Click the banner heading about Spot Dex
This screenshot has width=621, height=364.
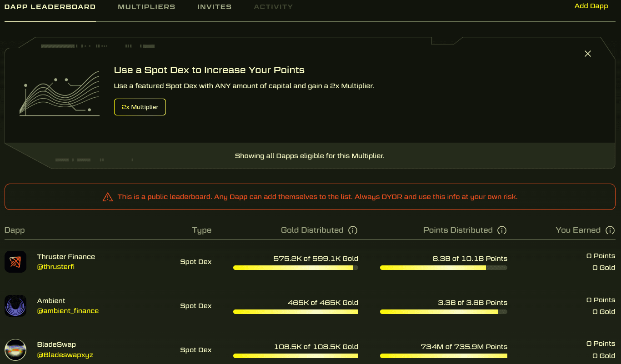pyautogui.click(x=209, y=70)
